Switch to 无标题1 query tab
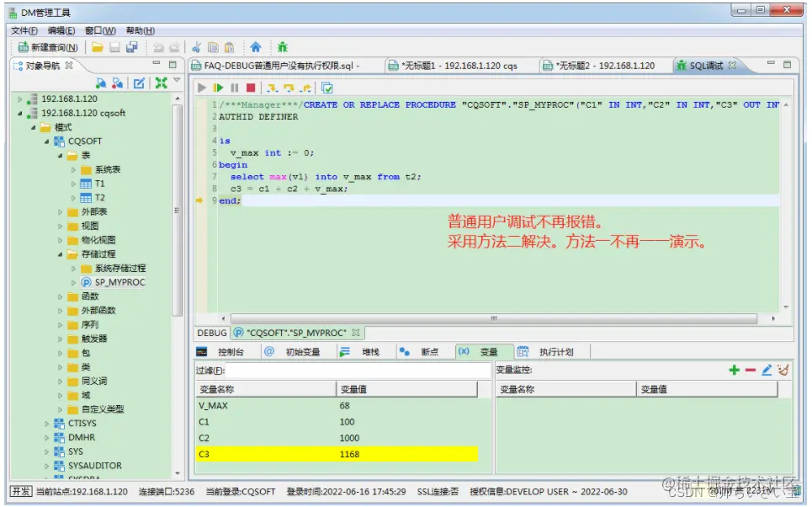The width and height of the screenshot is (812, 507). tap(459, 66)
